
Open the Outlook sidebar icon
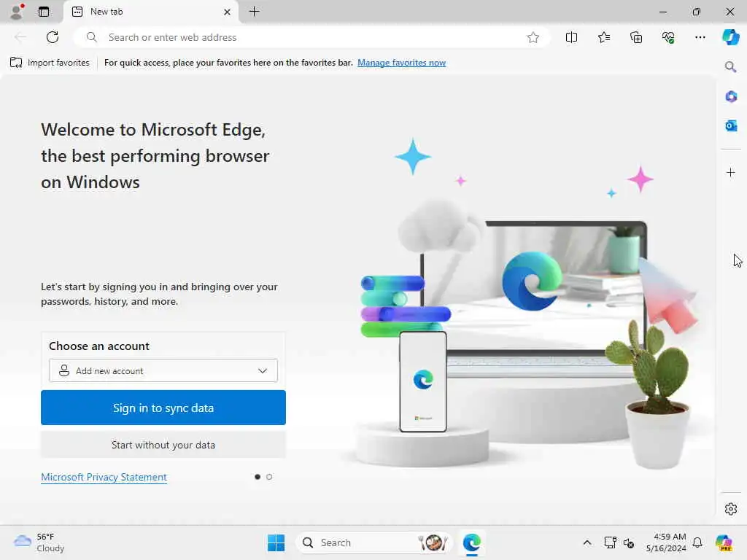731,126
